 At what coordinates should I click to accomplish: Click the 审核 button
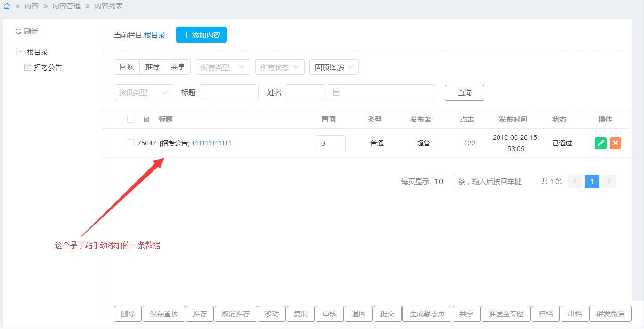[x=330, y=314]
